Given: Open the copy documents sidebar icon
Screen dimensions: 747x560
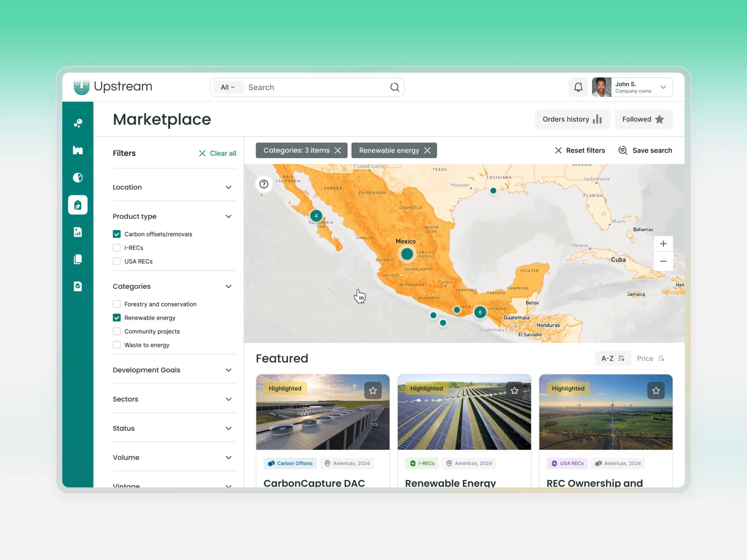Looking at the screenshot, I should [78, 259].
